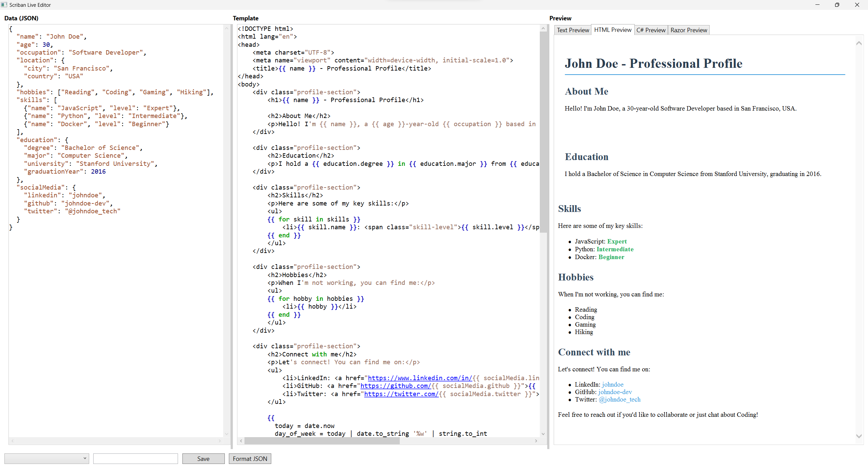The image size is (868, 468).
Task: Click the Scriban Live Editor app icon
Action: 4,5
